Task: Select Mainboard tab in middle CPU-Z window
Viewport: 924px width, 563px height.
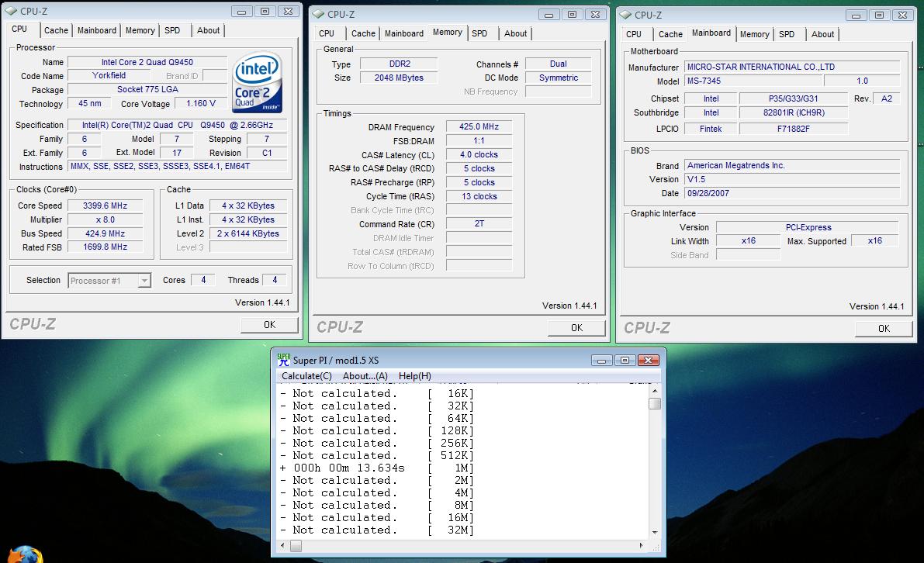Action: point(403,33)
